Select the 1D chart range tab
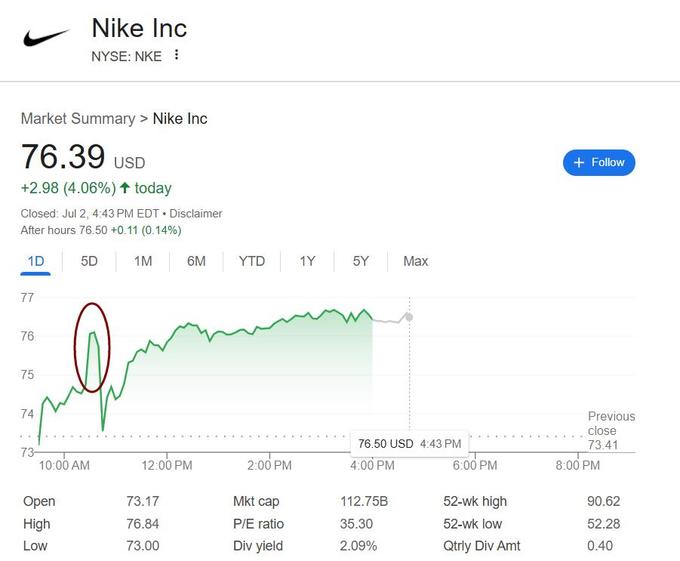Screen dimensions: 680x561 coord(36,261)
